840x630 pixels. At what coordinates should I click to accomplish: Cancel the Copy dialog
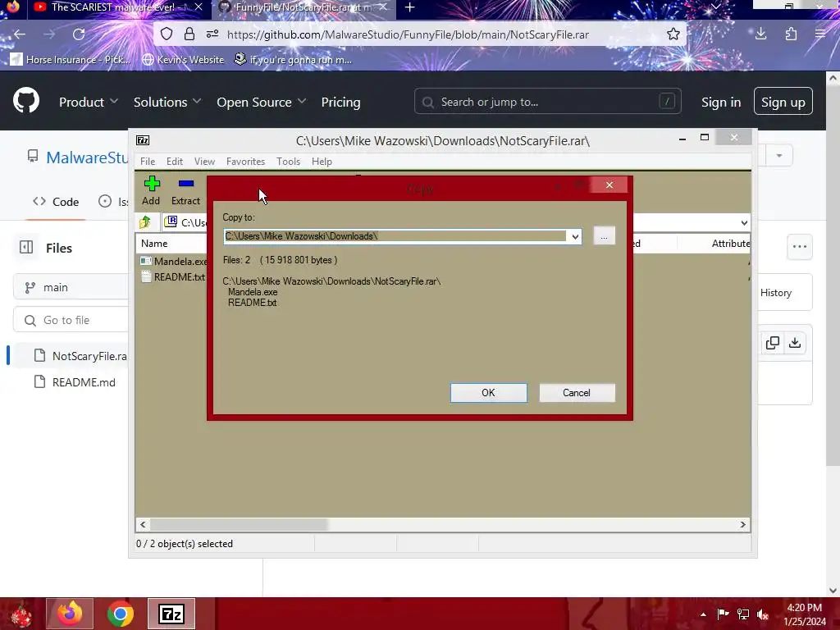[x=577, y=393]
